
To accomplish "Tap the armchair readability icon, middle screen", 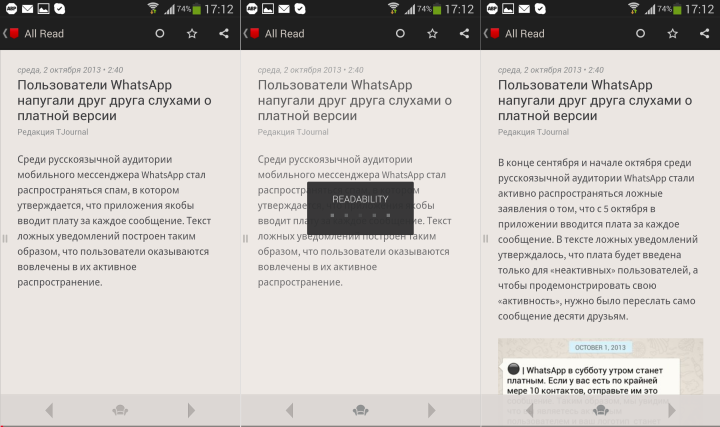I will 360,410.
